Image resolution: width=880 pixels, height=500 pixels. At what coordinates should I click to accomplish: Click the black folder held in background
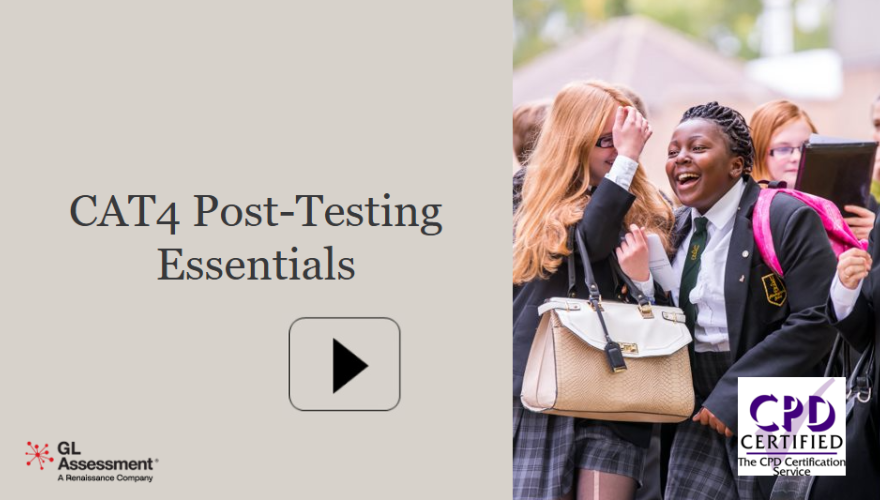click(836, 171)
